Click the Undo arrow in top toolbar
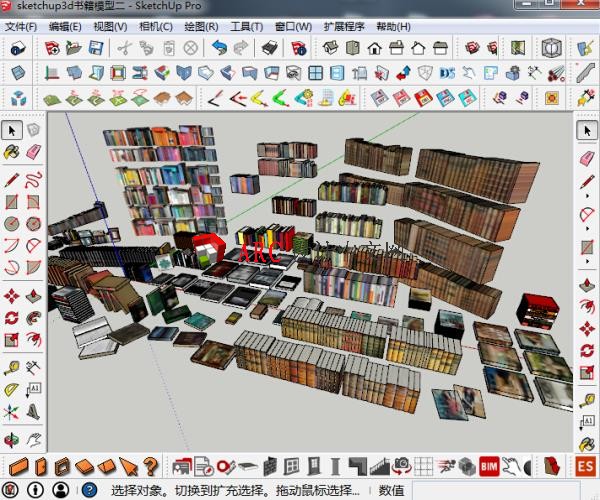 [219, 47]
